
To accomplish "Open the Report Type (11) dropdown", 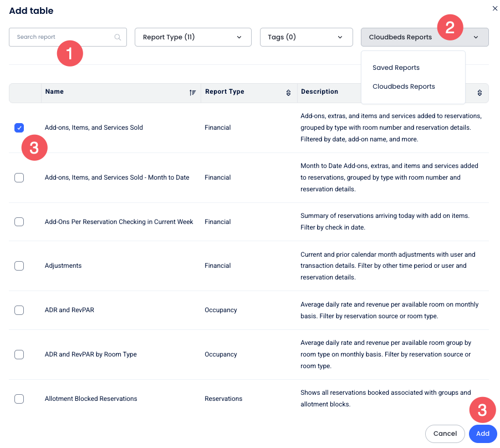I will (x=193, y=37).
